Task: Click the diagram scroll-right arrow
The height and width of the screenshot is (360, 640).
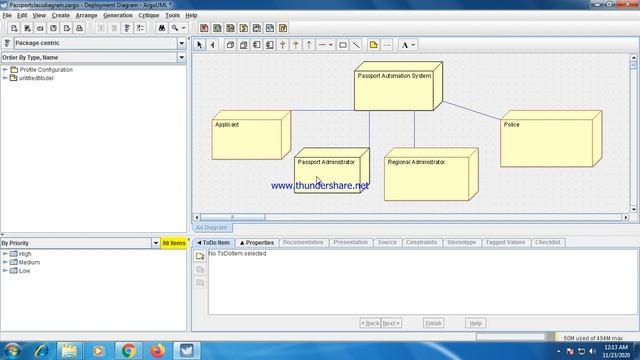Action: coord(625,218)
